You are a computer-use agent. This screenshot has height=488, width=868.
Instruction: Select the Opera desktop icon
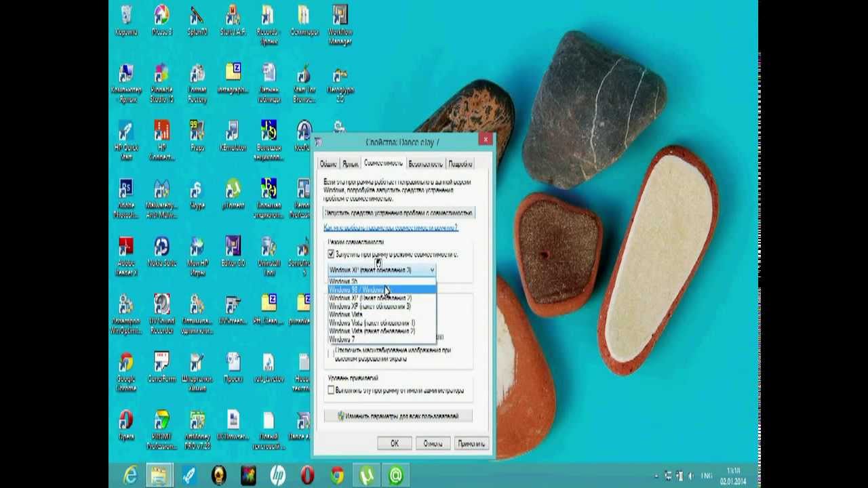(x=126, y=426)
